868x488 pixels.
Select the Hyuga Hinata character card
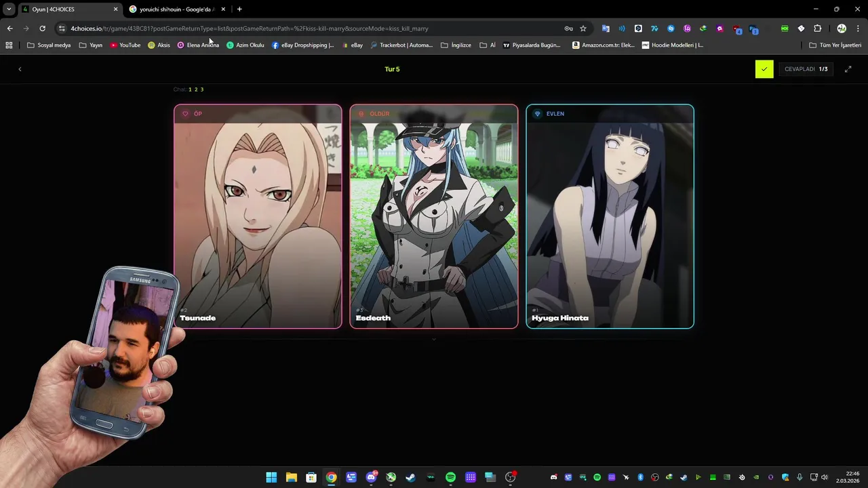[x=610, y=216]
